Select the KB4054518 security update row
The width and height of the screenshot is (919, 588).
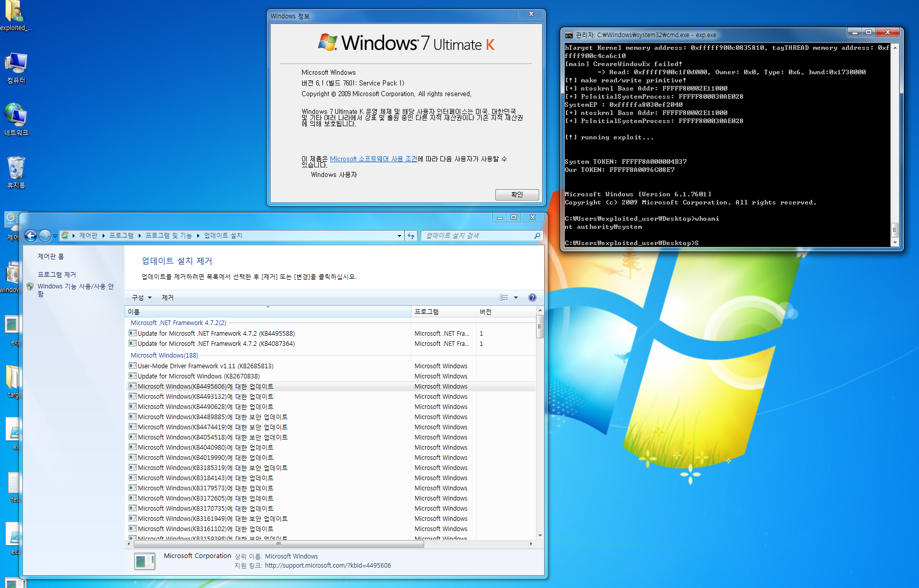click(x=331, y=437)
